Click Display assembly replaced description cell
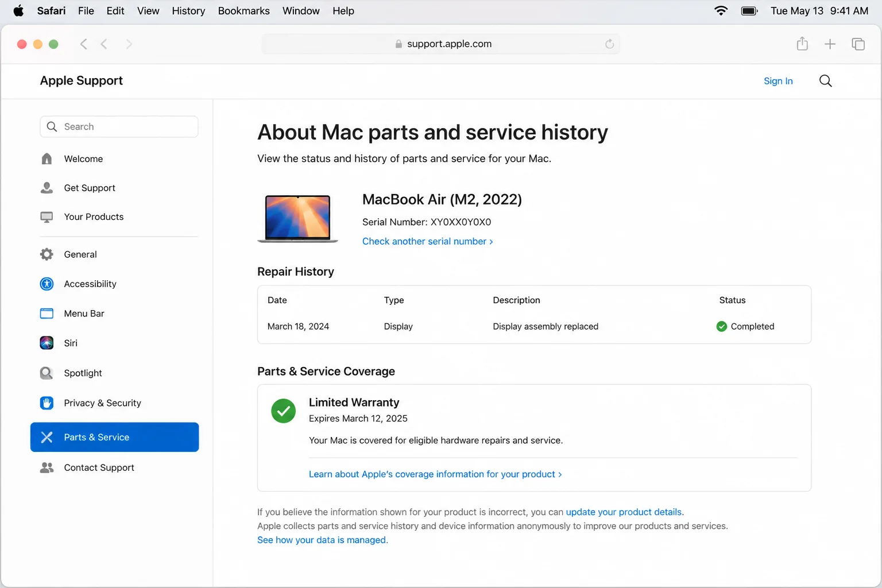The image size is (882, 588). 546,327
